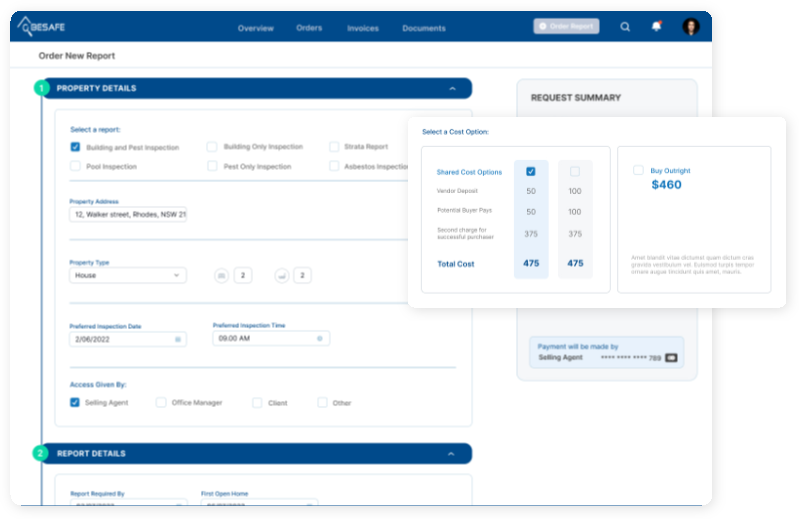Click calendar icon in Preferred Inspection Date

(178, 340)
